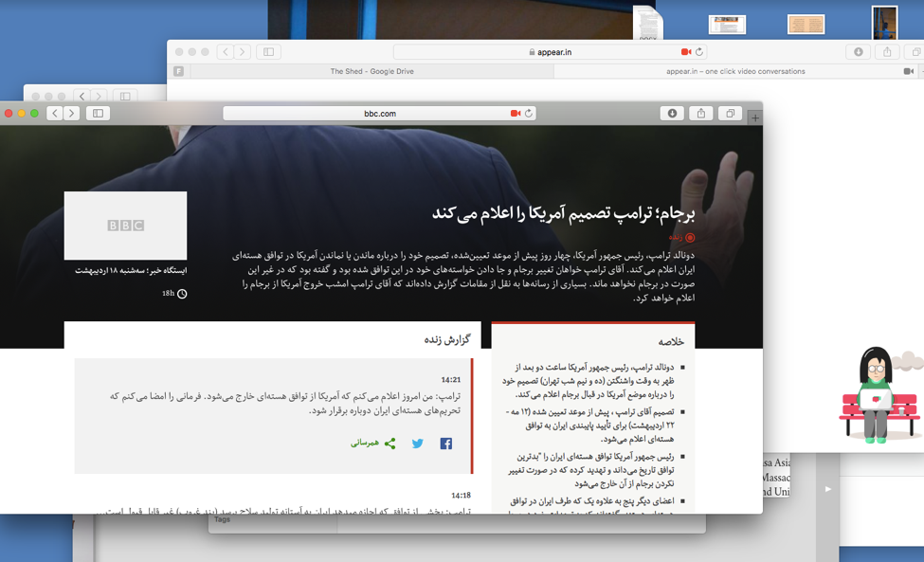Go forward in the rear gray Safari window
The image size is (924, 562).
[x=99, y=96]
